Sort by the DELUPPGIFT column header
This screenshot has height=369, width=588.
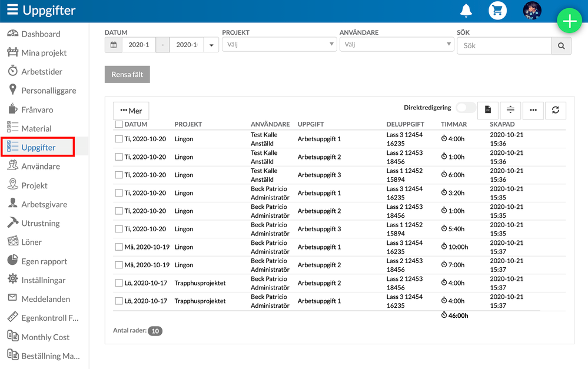[406, 124]
